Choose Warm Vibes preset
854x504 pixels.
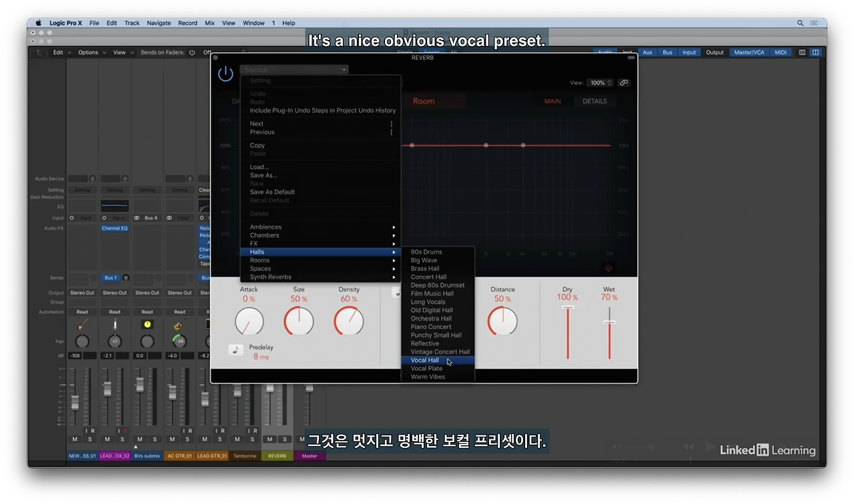[x=438, y=377]
